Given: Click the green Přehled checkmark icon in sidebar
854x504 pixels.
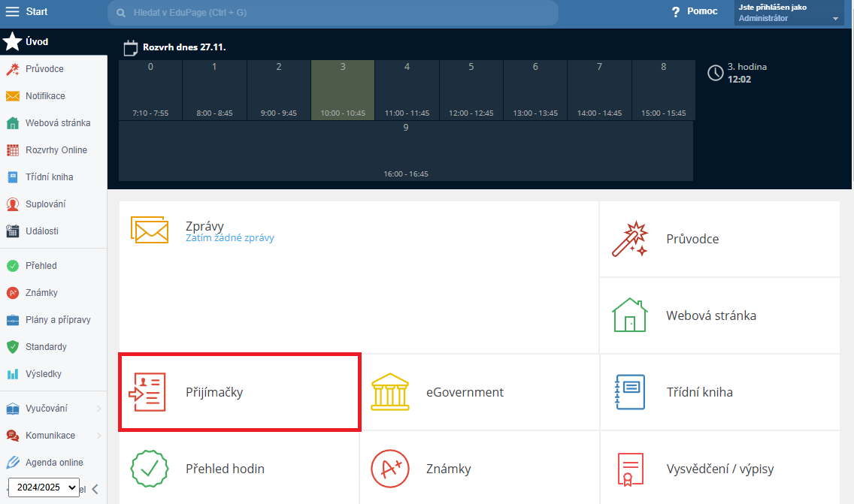Looking at the screenshot, I should 12,266.
